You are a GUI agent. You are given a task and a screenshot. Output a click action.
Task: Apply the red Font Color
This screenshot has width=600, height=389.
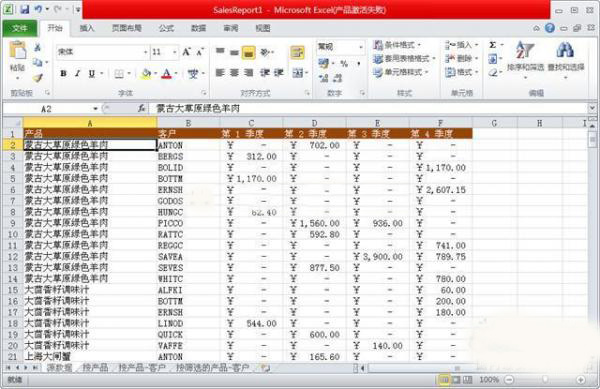point(166,73)
